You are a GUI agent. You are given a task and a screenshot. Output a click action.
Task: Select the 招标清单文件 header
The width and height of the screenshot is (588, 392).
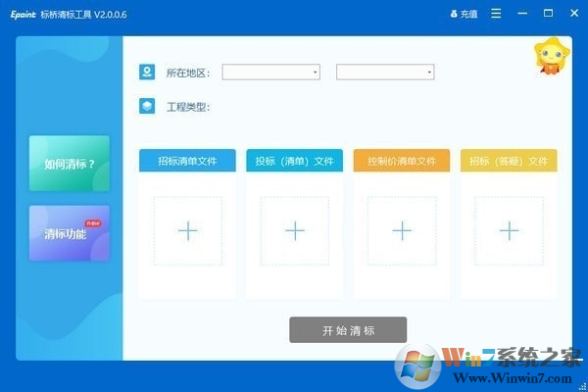pyautogui.click(x=187, y=161)
